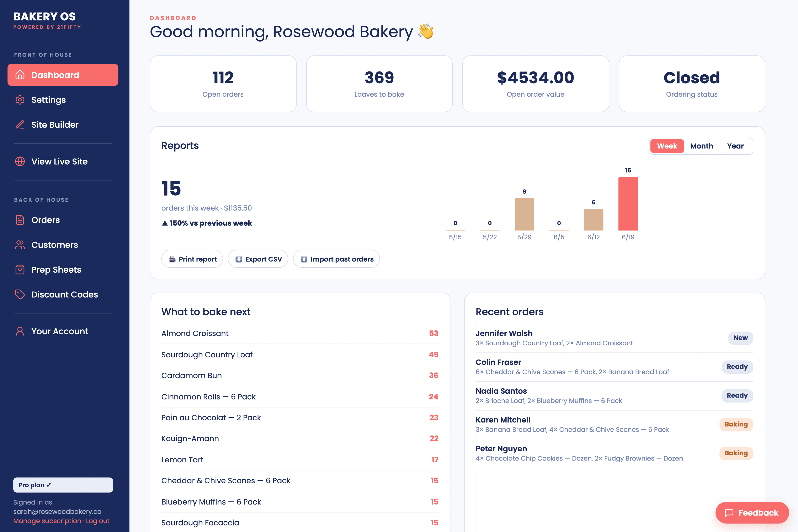This screenshot has width=798, height=532.
Task: Click the Your Account person icon
Action: coord(20,331)
